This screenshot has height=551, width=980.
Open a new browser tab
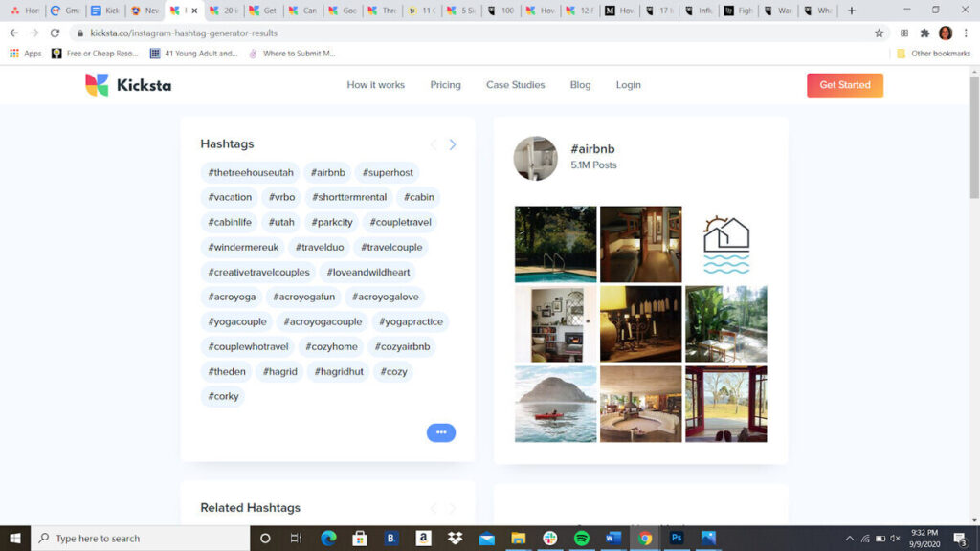pos(851,11)
